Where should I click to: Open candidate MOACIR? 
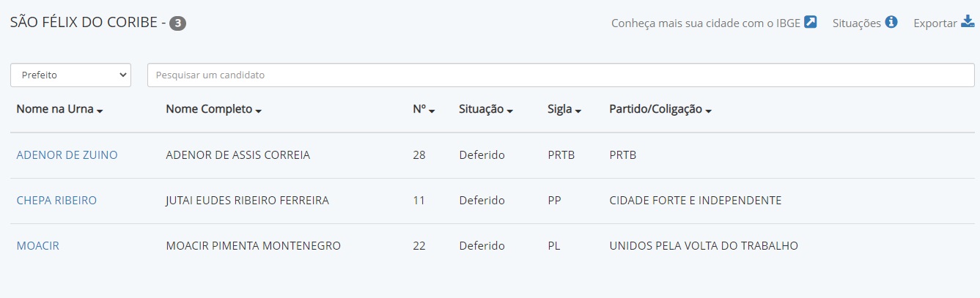click(38, 246)
